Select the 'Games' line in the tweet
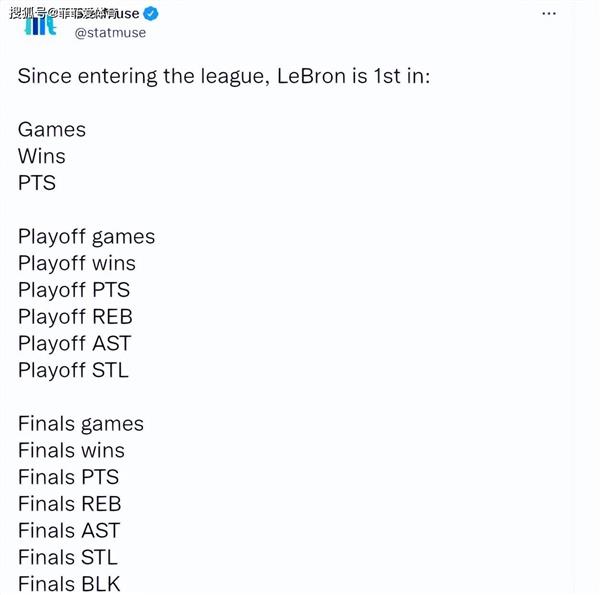The height and width of the screenshot is (595, 600). coord(52,129)
